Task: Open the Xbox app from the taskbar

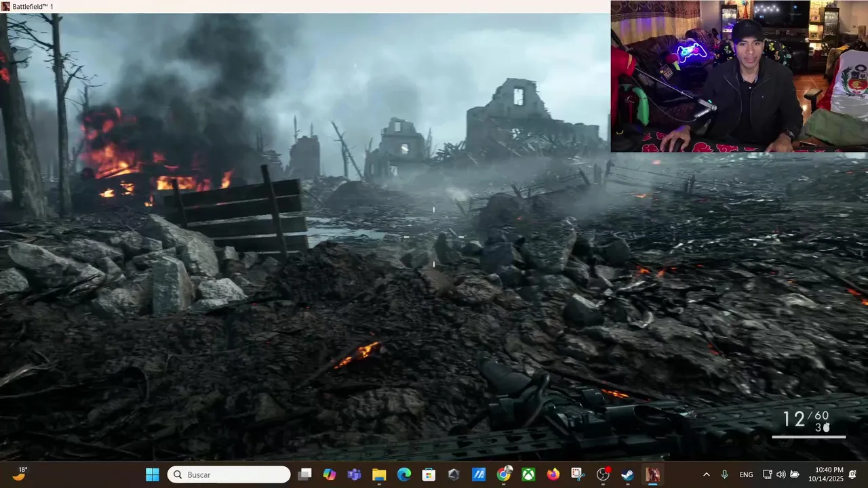Action: coord(528,474)
